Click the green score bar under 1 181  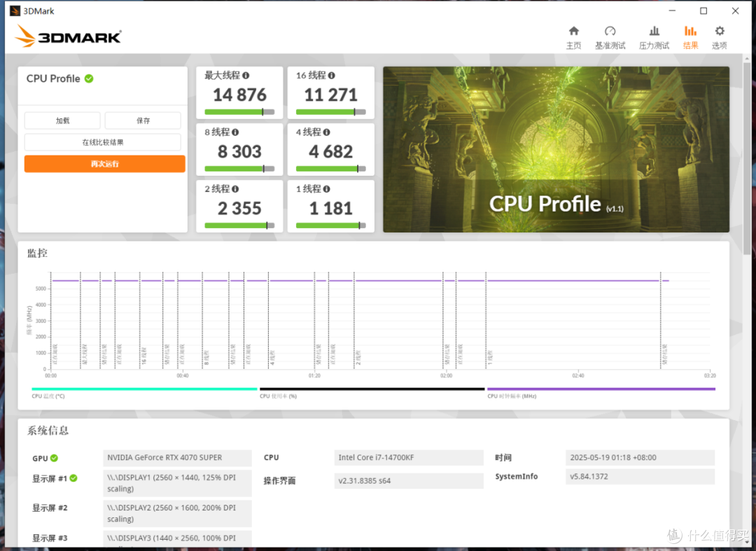point(330,225)
